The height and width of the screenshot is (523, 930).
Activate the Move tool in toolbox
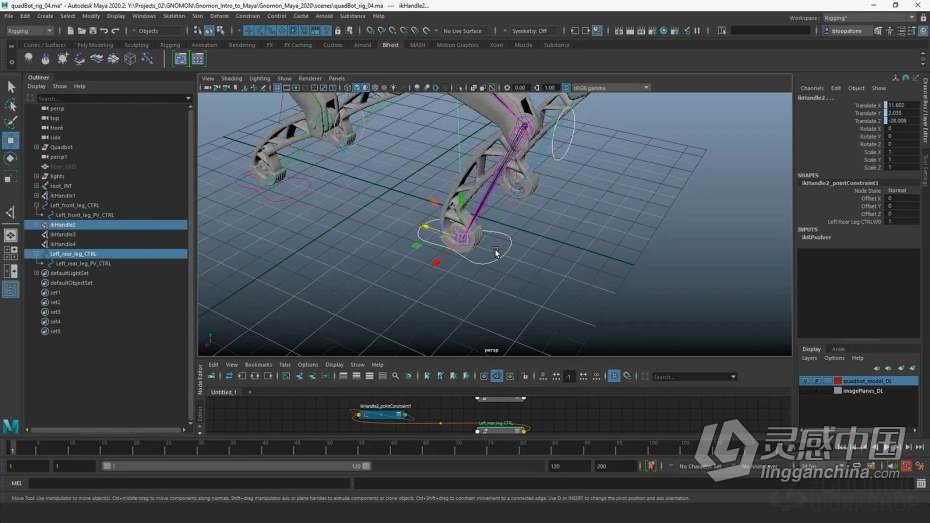(11, 141)
